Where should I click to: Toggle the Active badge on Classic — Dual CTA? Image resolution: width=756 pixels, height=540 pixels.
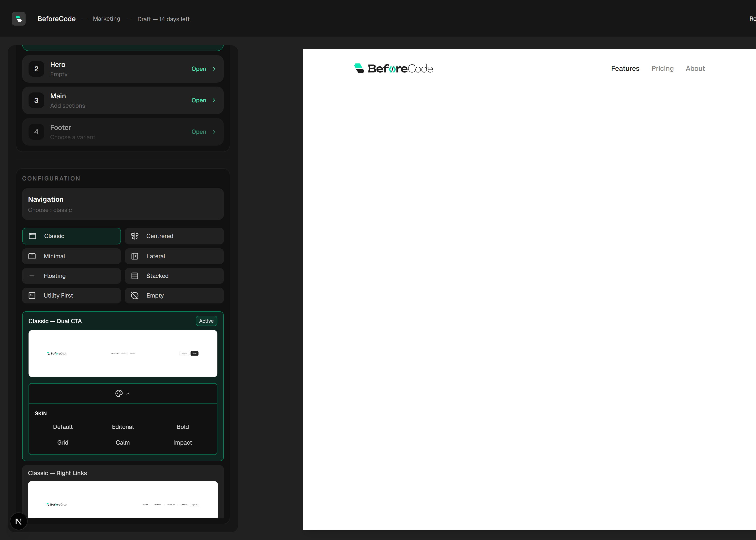pos(206,321)
